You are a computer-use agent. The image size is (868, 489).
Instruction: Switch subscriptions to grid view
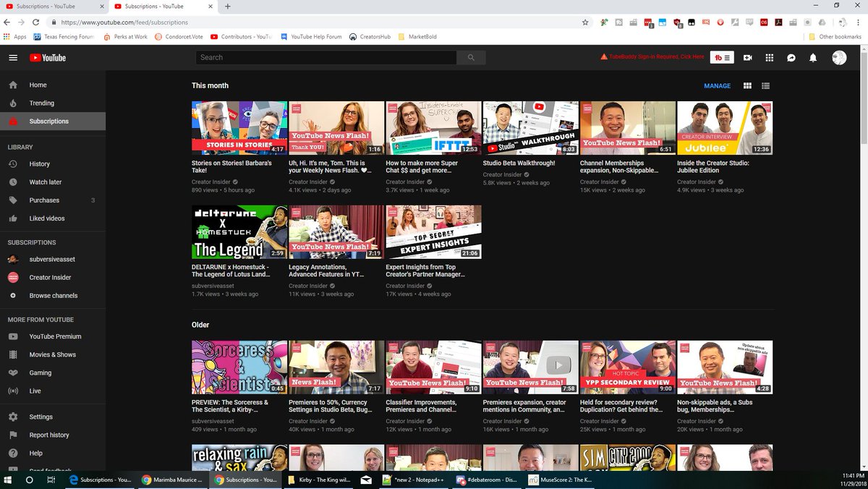747,86
